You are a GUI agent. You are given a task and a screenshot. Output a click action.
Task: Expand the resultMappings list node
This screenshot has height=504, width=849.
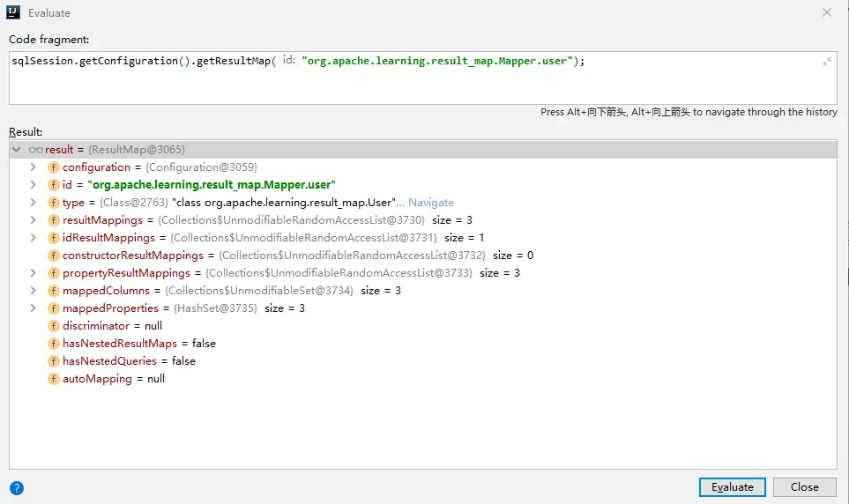point(33,219)
